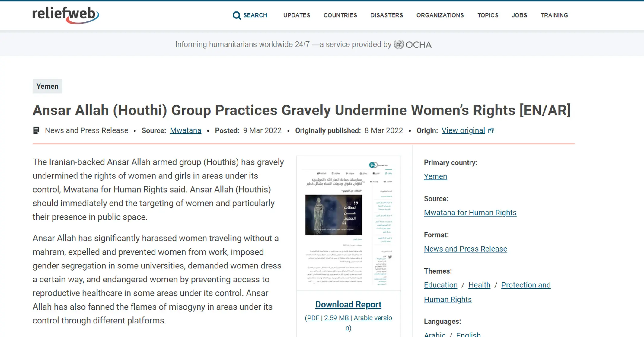This screenshot has height=337, width=644.
Task: Click the external link icon after View original
Action: pos(491,130)
